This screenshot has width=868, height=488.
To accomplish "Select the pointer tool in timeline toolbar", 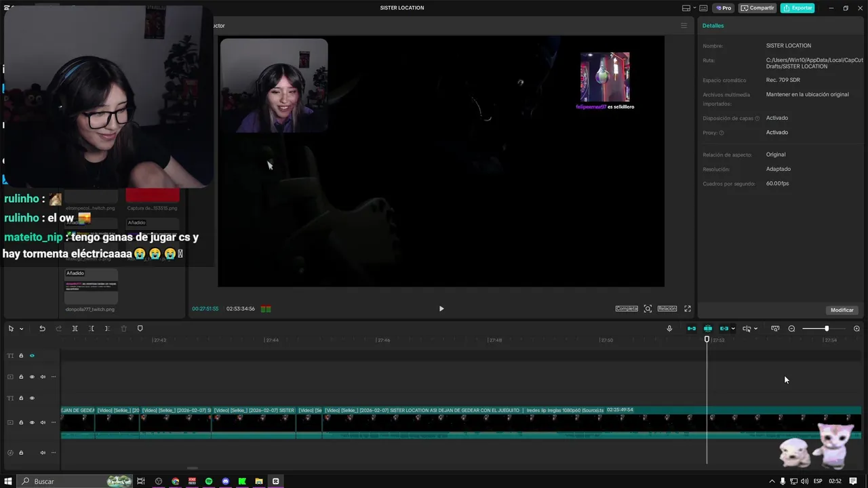I will [x=11, y=329].
